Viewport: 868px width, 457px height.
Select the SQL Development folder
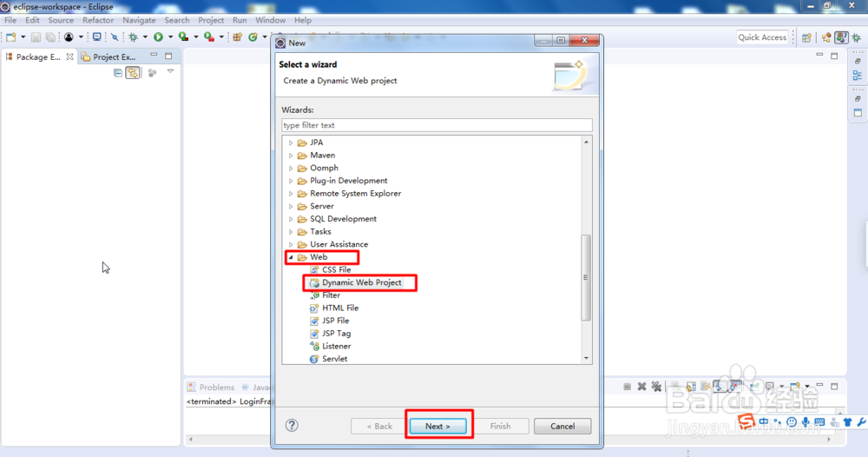point(343,219)
